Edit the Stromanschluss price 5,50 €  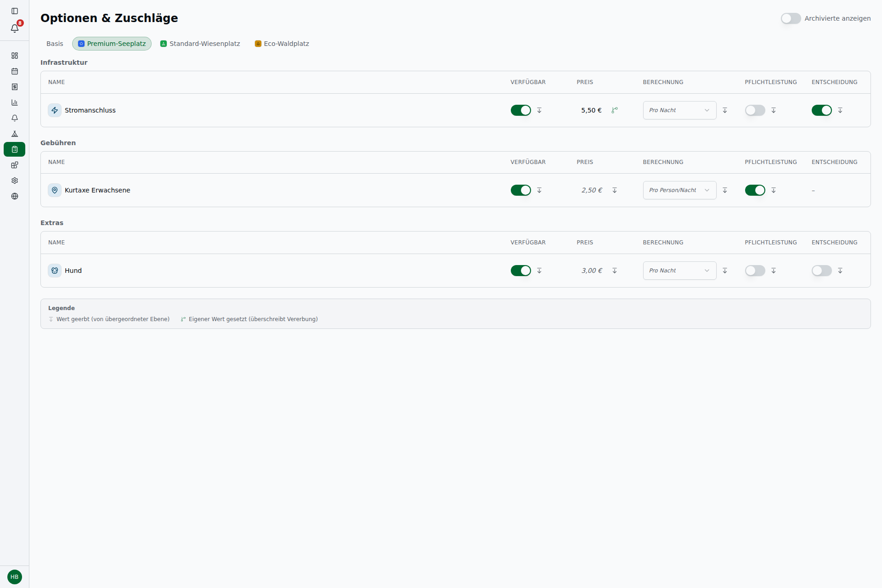(591, 110)
